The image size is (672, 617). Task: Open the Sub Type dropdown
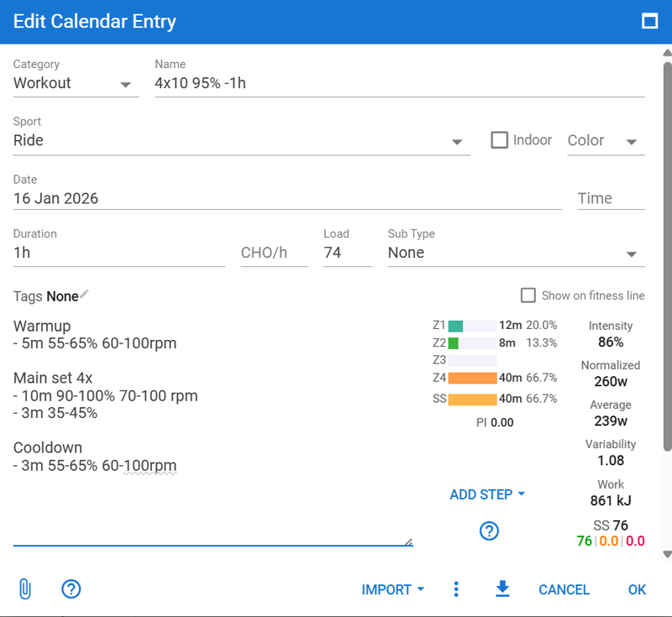pyautogui.click(x=631, y=254)
